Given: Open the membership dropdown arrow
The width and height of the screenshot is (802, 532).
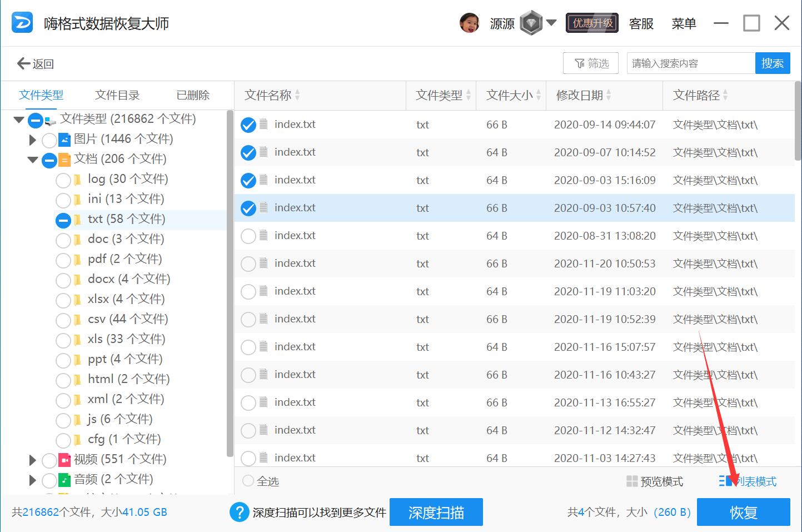Looking at the screenshot, I should tap(552, 23).
